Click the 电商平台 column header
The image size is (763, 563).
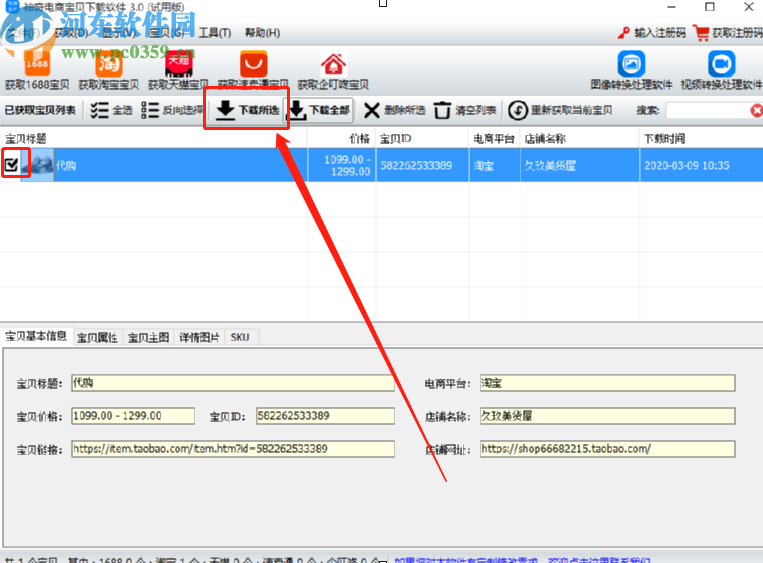click(x=495, y=139)
